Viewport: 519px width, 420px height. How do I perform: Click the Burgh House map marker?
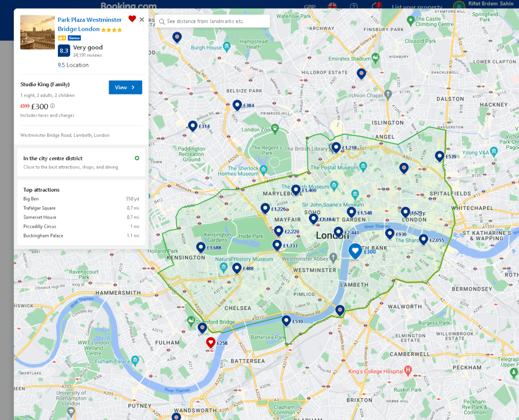(x=227, y=46)
